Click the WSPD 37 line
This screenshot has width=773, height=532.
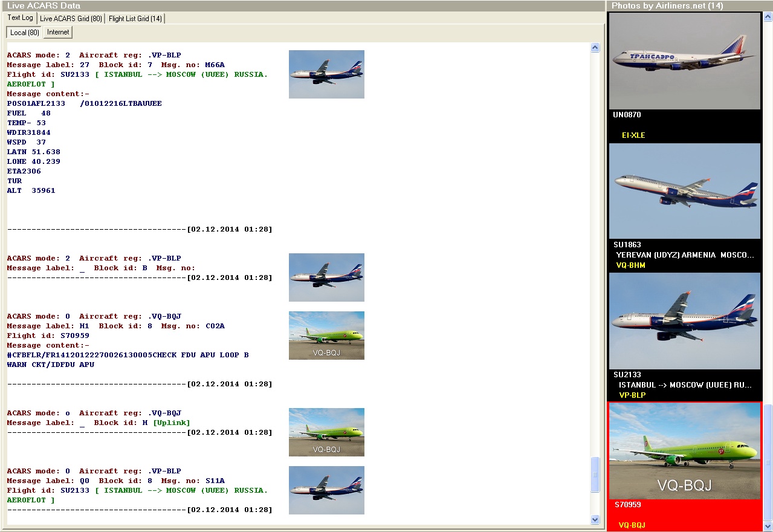click(x=27, y=142)
